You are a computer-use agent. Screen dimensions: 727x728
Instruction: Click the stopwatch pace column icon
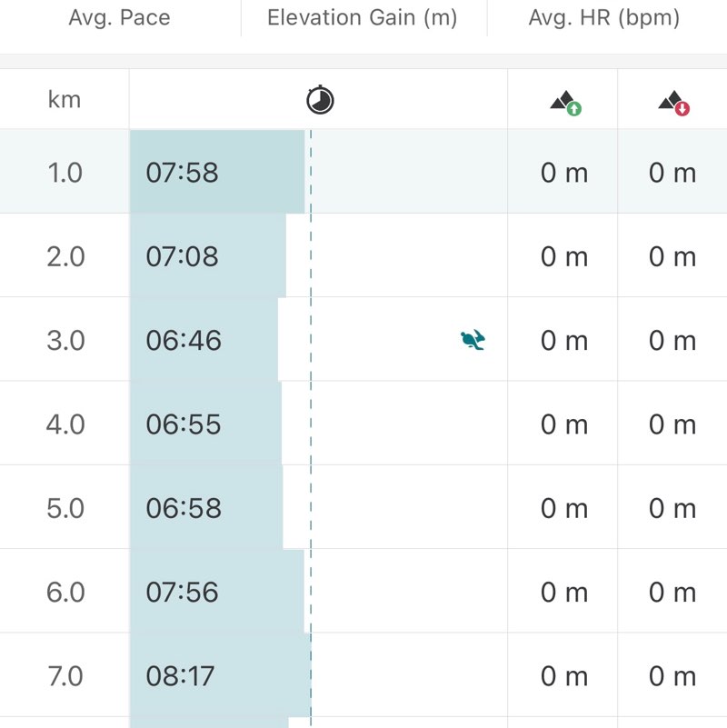pyautogui.click(x=320, y=100)
